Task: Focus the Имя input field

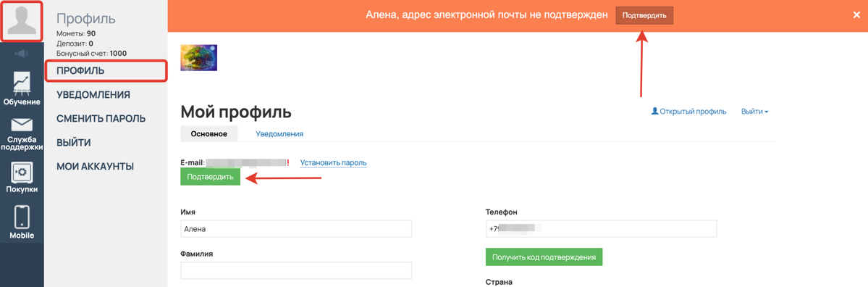Action: (x=296, y=229)
